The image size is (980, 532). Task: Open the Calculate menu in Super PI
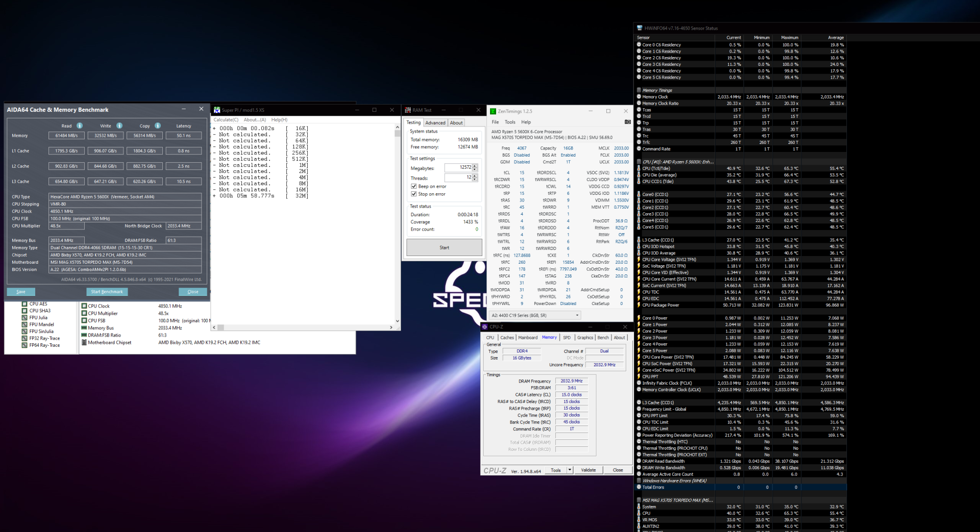[226, 120]
